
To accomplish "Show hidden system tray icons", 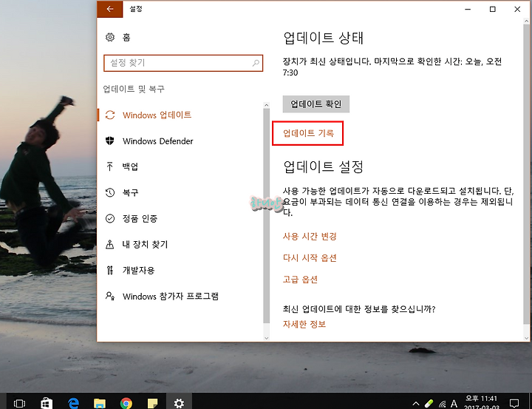I will point(415,404).
